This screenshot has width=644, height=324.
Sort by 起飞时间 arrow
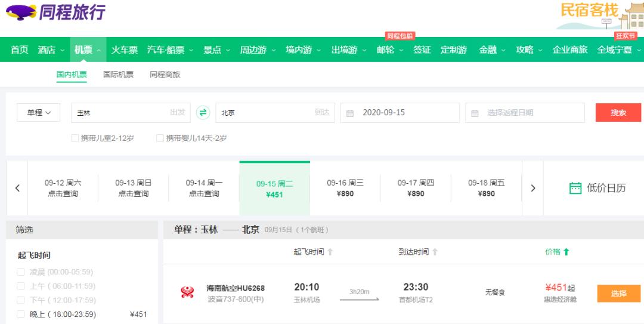coord(330,252)
